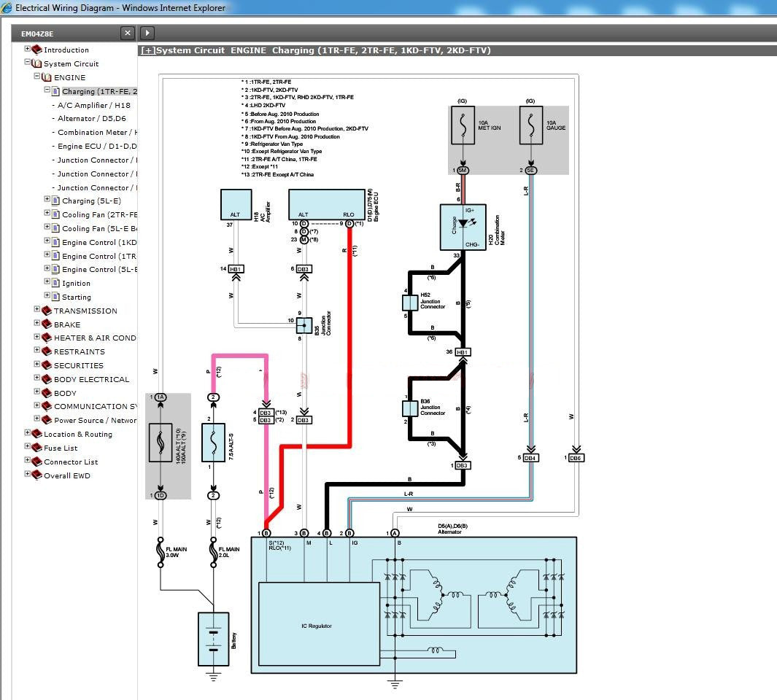Open A/C Amplifier / H18 entry
The image size is (777, 700).
pos(94,105)
